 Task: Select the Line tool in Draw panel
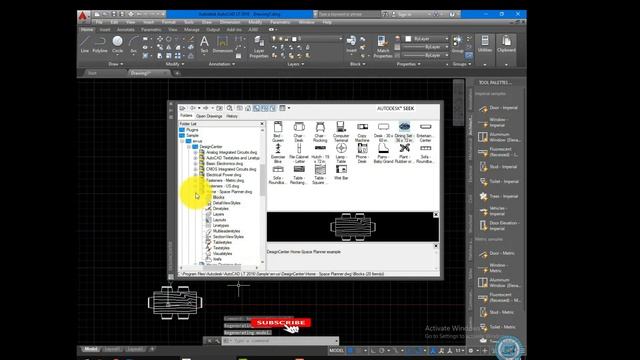(x=84, y=44)
